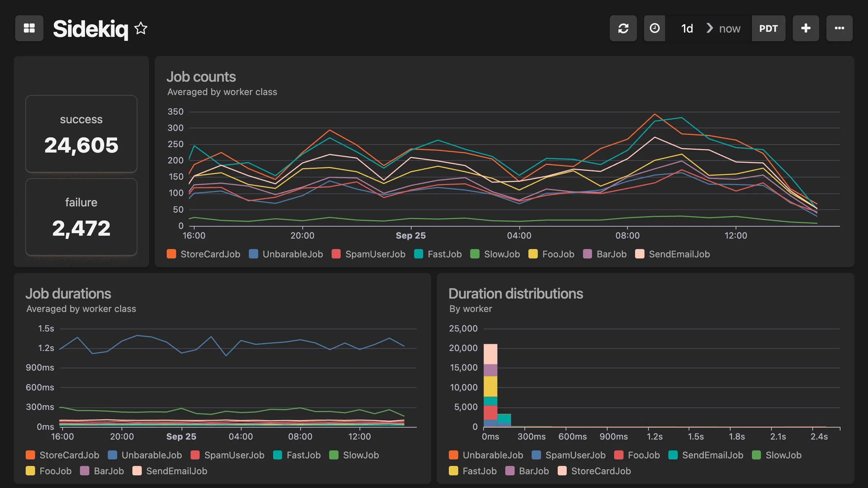Open the time range history clock icon
Viewport: 868px width, 488px height.
pyautogui.click(x=654, y=28)
